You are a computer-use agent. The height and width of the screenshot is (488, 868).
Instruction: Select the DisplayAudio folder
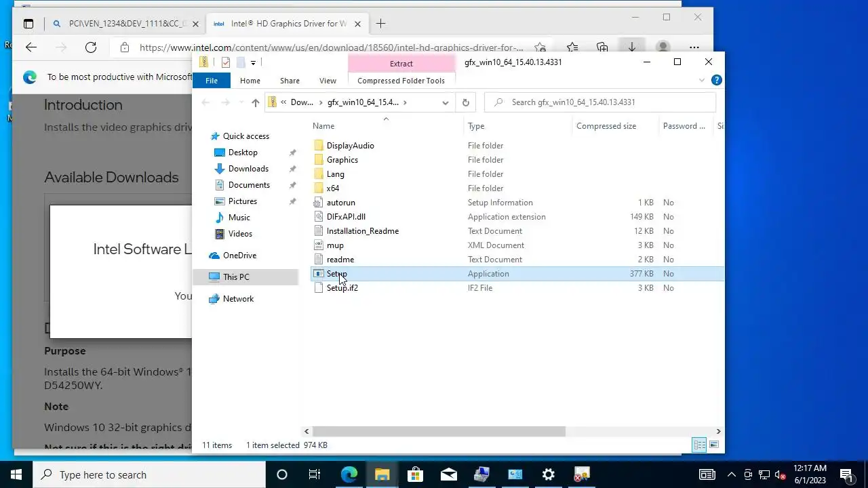pos(350,146)
